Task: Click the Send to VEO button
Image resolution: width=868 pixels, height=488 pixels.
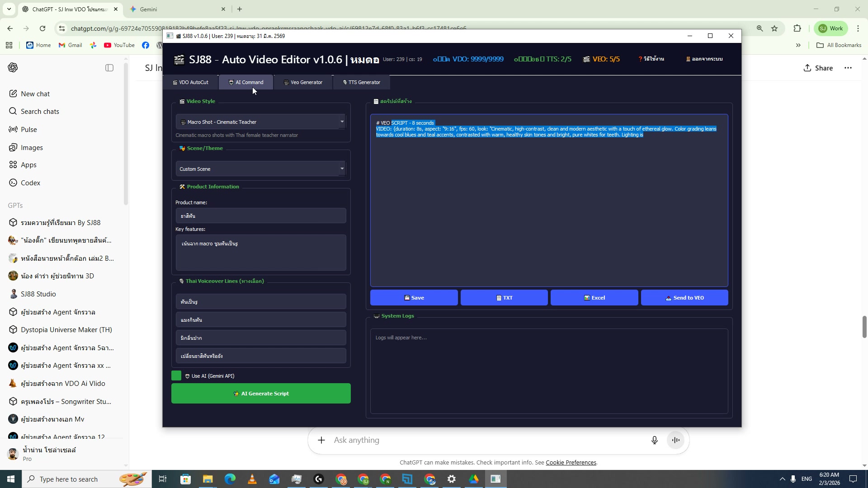Action: [x=684, y=297]
